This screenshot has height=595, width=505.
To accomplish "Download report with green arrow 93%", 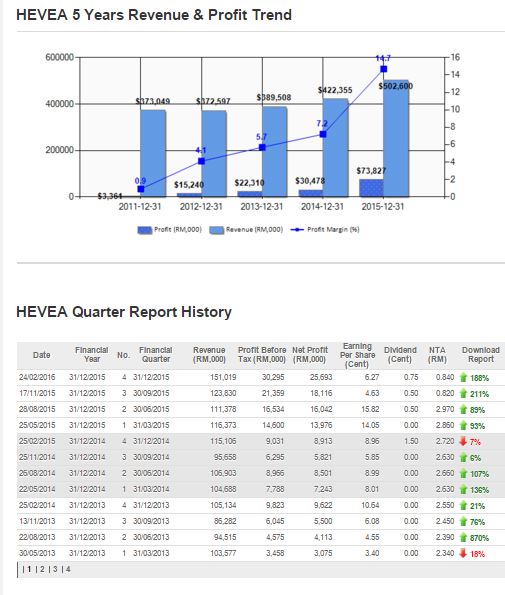I will 472,425.
